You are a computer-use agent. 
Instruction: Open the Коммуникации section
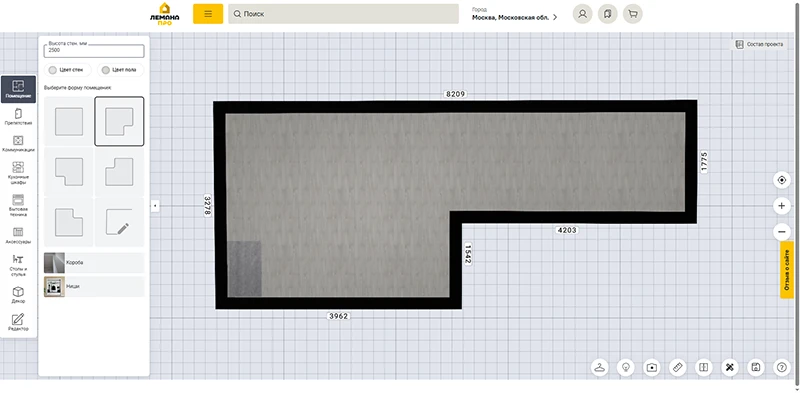[x=18, y=143]
